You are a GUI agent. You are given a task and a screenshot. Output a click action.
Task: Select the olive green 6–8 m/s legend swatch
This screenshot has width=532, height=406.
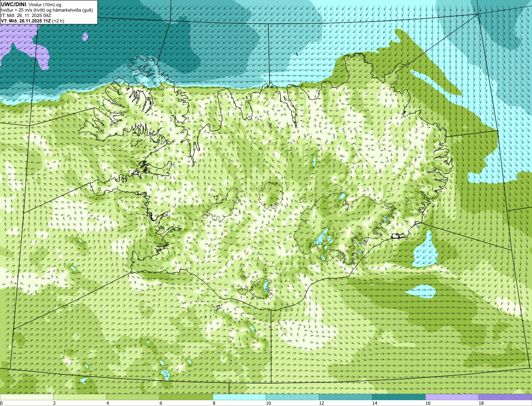(x=186, y=397)
